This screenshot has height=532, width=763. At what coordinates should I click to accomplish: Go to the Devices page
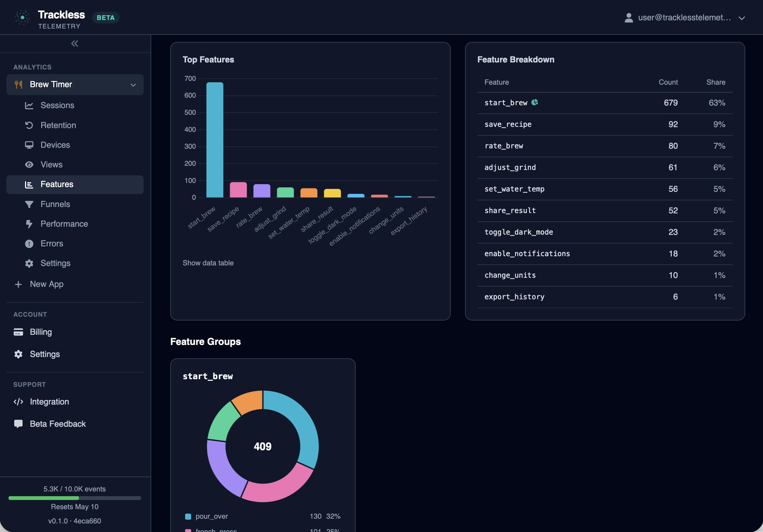coord(75,145)
